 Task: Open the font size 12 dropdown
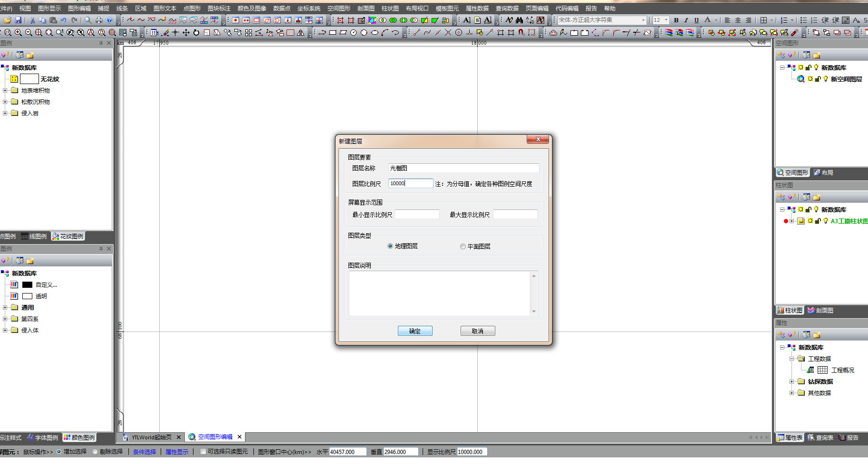coord(666,20)
